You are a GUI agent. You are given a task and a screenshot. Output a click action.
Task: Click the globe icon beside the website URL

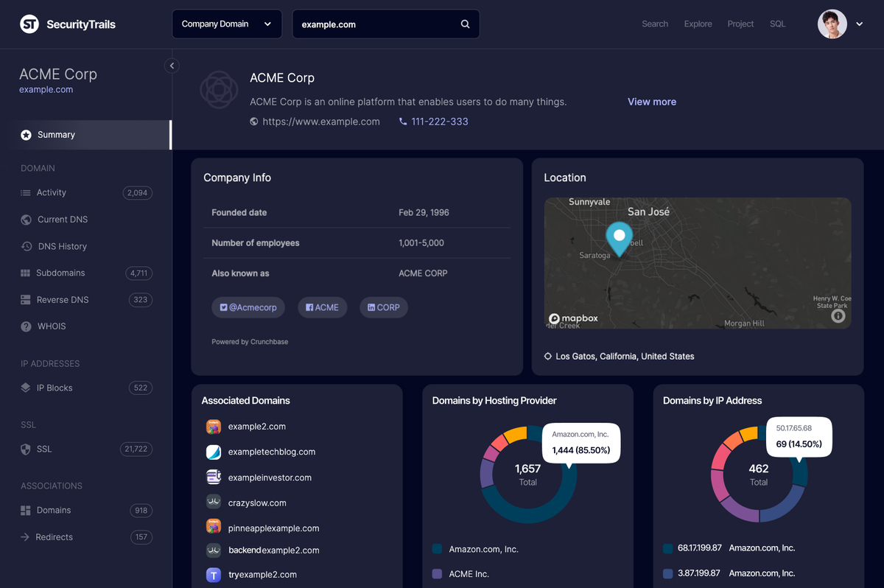[x=254, y=122]
